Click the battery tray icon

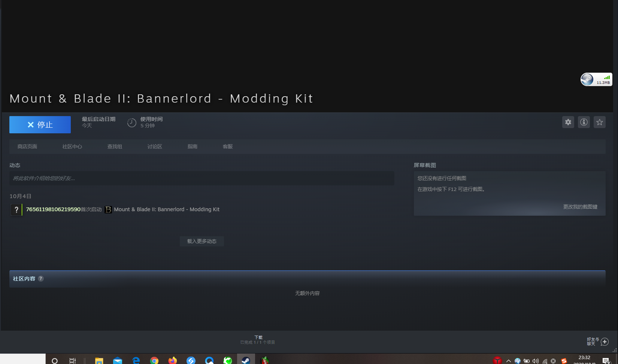pos(527,361)
